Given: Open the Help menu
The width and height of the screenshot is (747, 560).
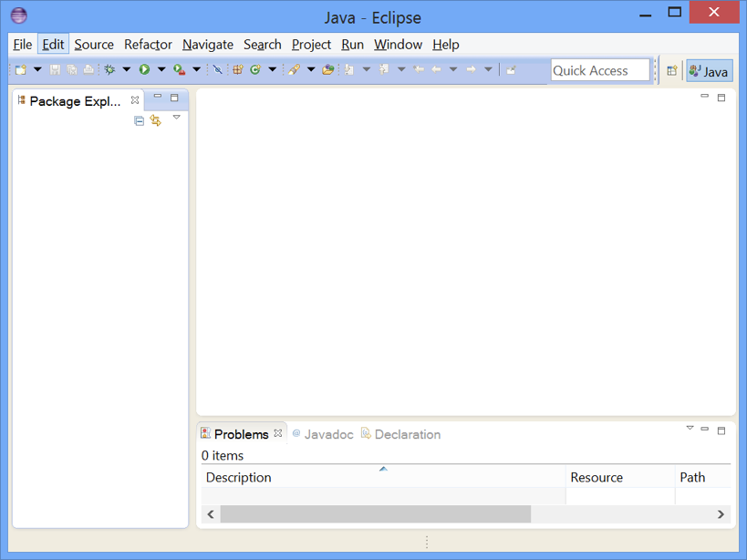Looking at the screenshot, I should (x=446, y=45).
